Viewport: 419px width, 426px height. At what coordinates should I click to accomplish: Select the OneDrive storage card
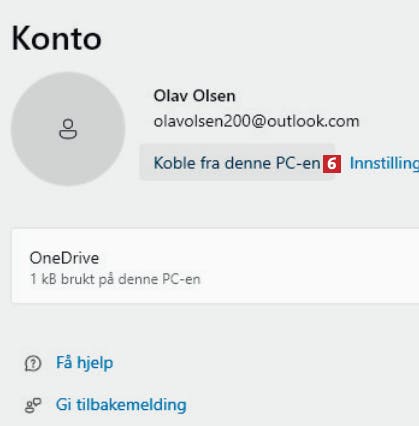[215, 266]
